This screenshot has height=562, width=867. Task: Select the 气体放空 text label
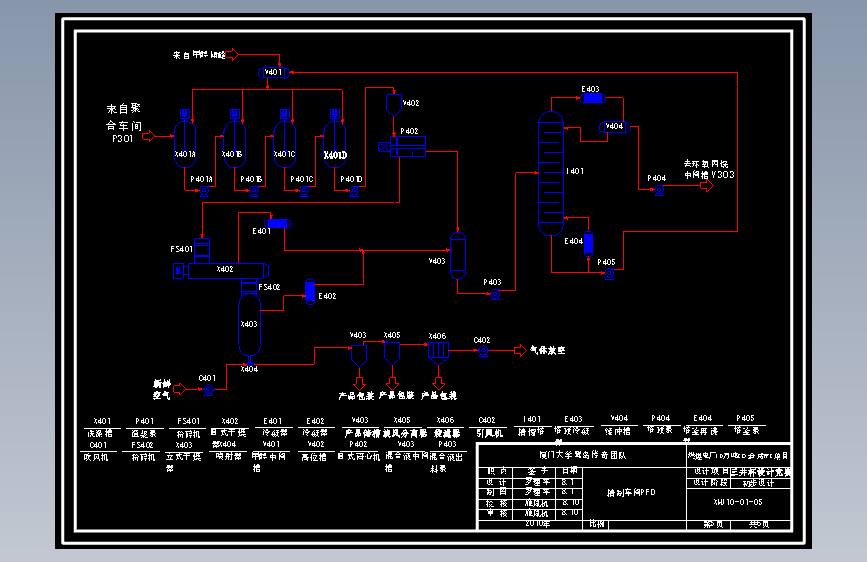[x=547, y=350]
